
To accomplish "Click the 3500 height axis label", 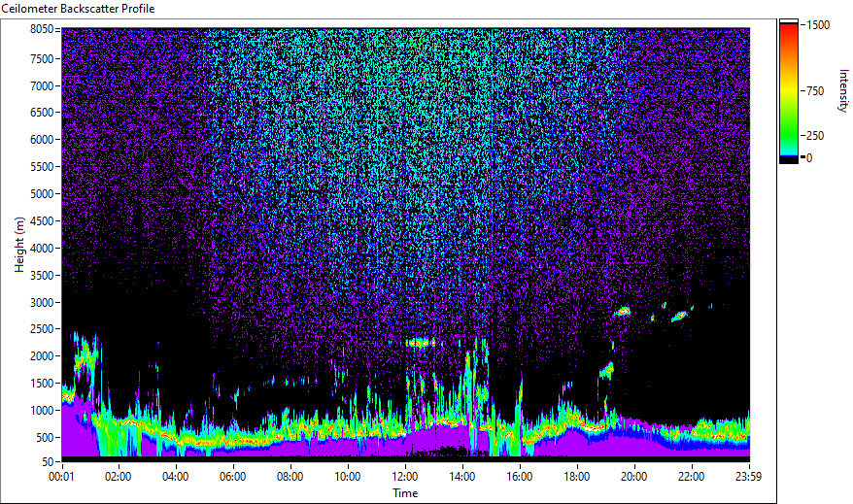I will pos(42,276).
